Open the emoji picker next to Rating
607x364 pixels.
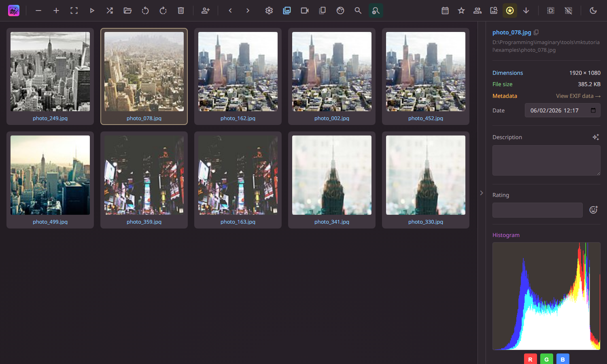pos(593,210)
